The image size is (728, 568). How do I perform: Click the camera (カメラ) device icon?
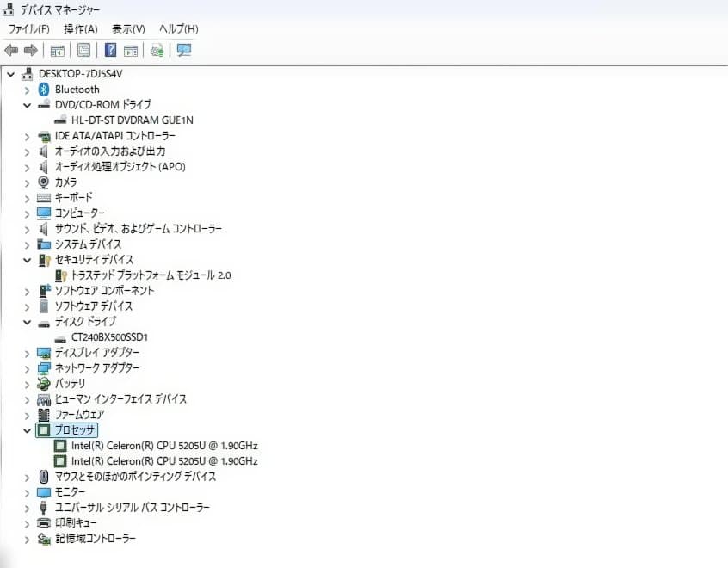coord(44,182)
